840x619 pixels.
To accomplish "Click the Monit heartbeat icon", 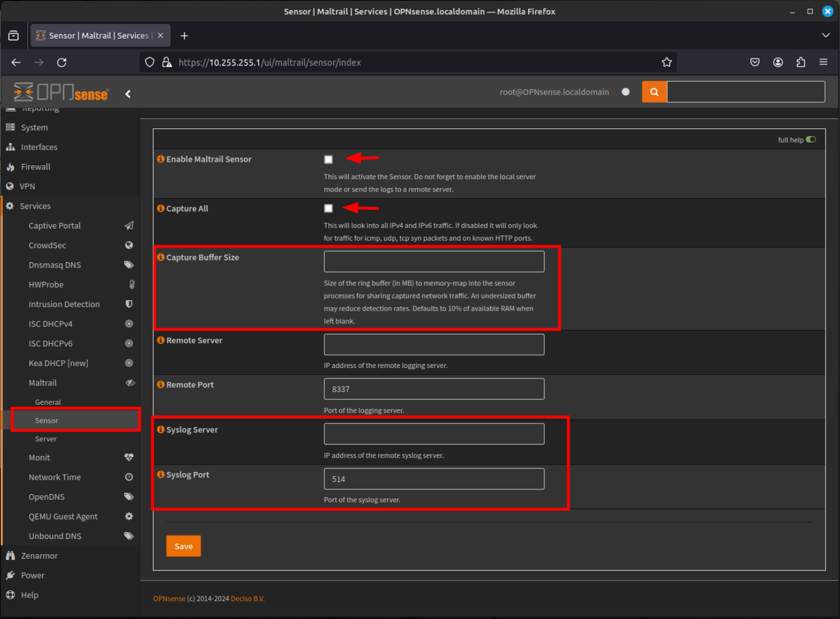I will [x=129, y=457].
